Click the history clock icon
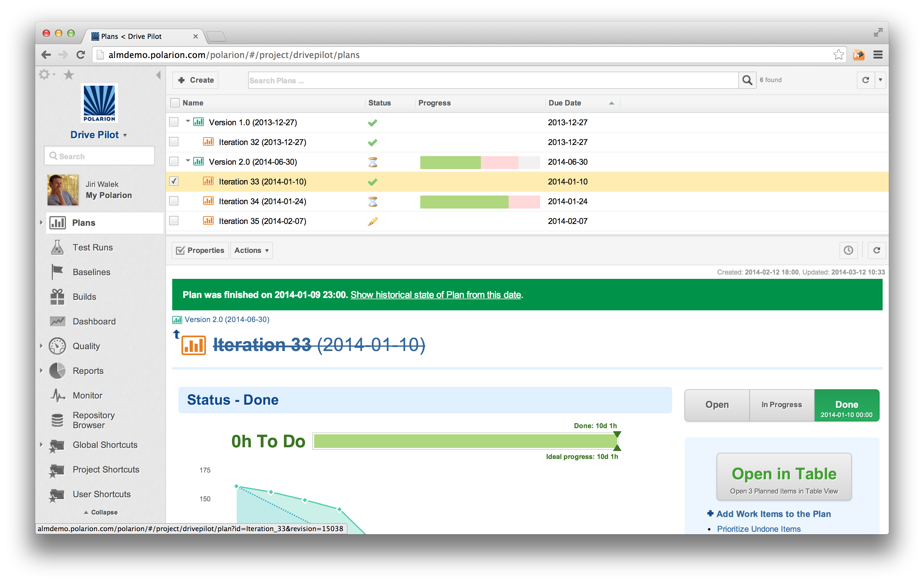This screenshot has height=583, width=924. click(848, 250)
